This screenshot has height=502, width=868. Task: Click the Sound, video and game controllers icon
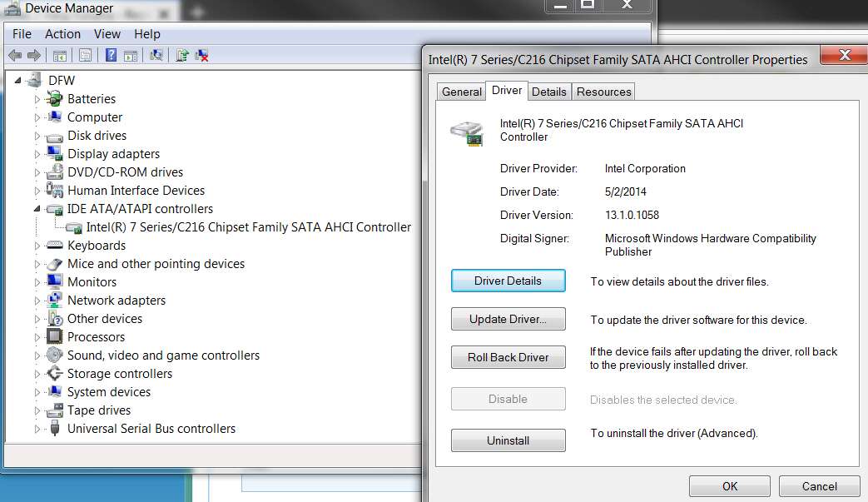[54, 355]
